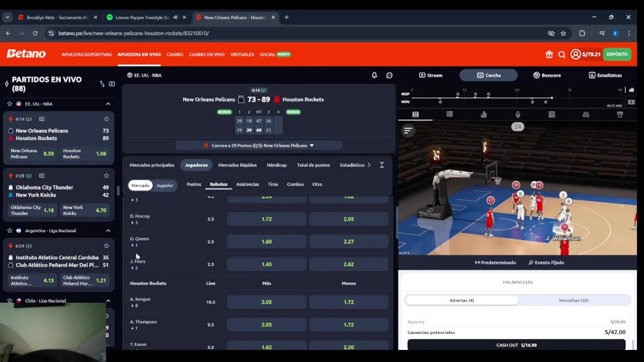Open play-by-play list icon under timeline
644x362 pixels.
click(449, 115)
